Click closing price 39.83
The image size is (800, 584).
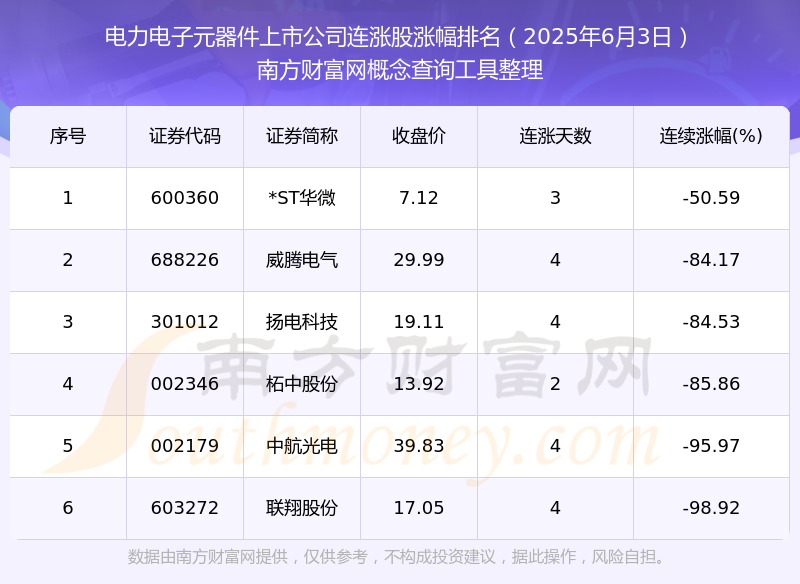(419, 446)
